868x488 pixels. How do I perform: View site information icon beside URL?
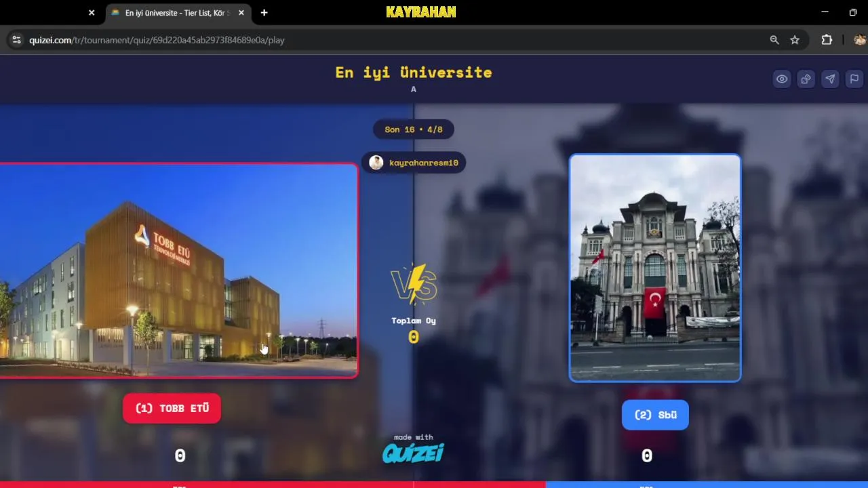click(16, 40)
